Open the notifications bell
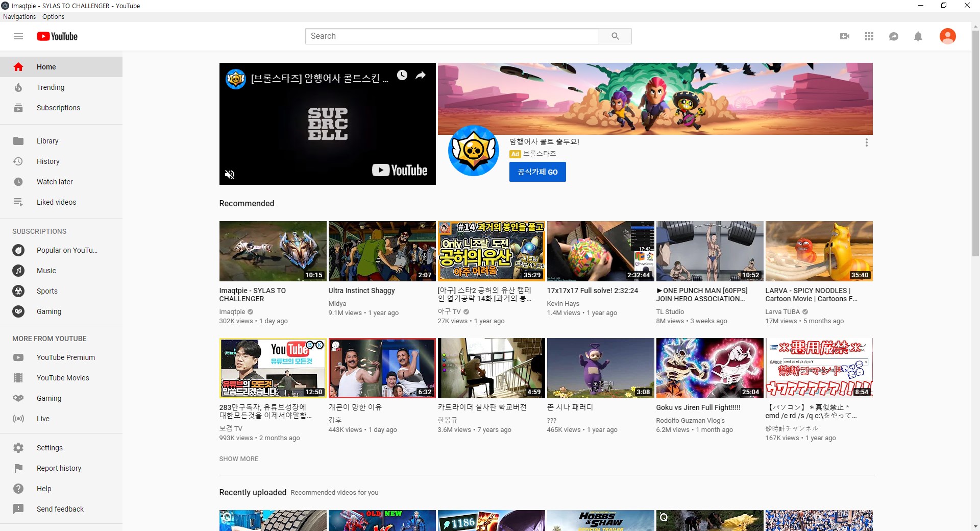 click(x=918, y=36)
